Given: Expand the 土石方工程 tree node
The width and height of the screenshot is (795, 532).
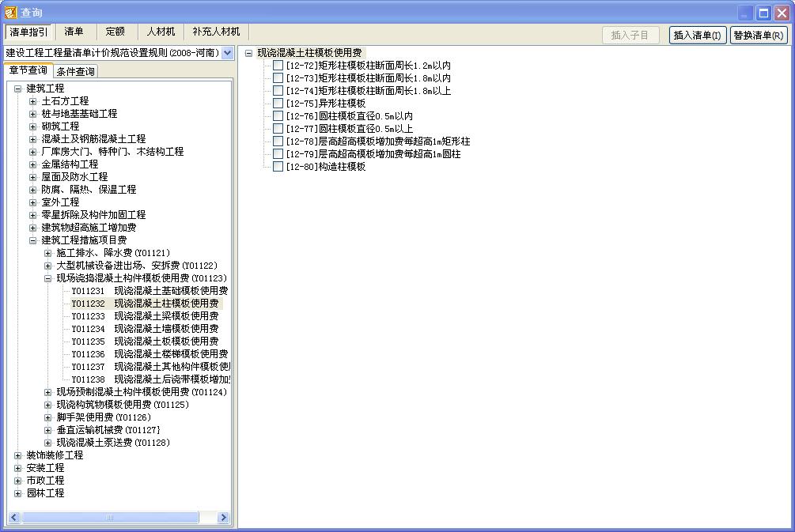Looking at the screenshot, I should (33, 101).
